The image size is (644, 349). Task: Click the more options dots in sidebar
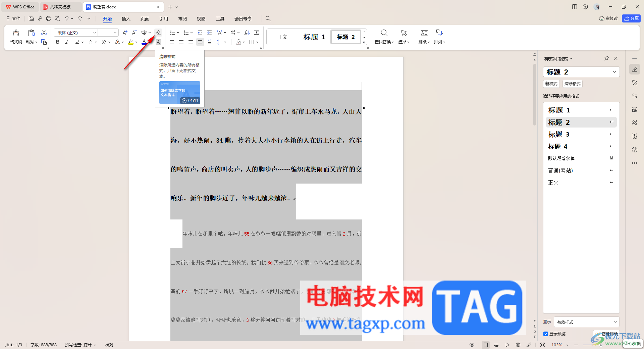point(635,163)
